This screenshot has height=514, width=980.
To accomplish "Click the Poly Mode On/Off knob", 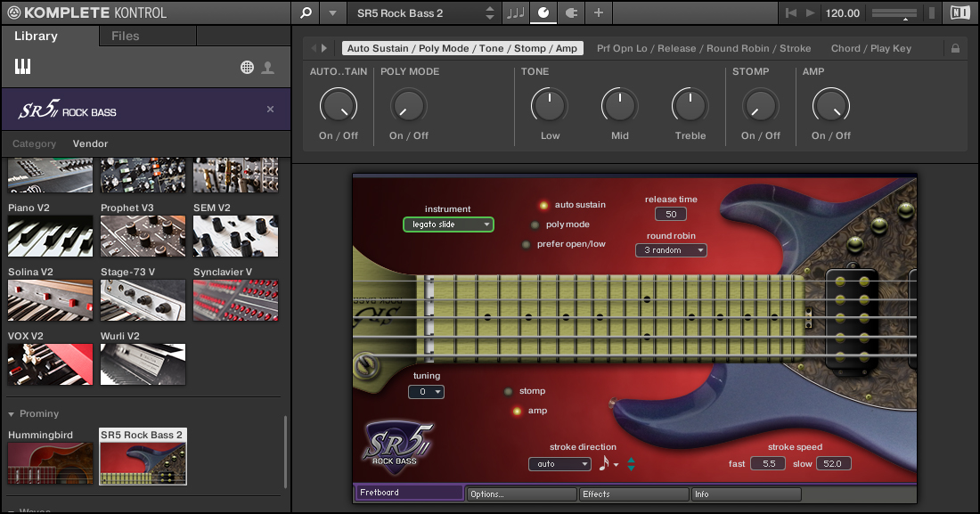I will (x=409, y=106).
